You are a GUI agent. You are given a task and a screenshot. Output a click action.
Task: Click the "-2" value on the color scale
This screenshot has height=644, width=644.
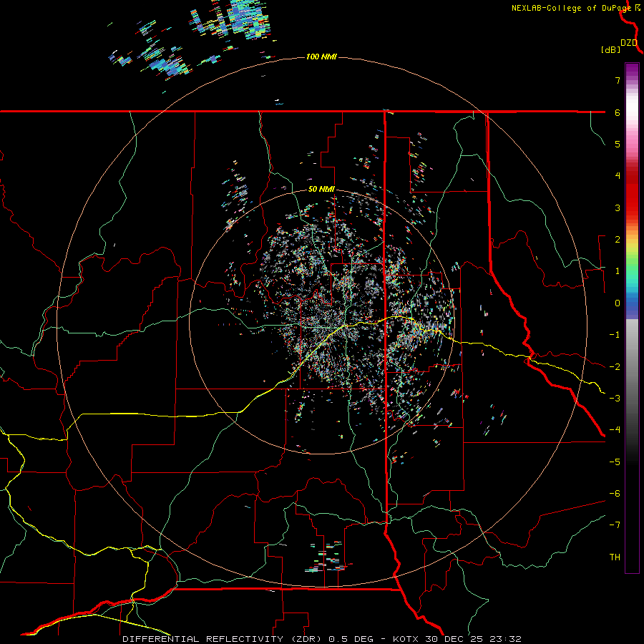(615, 367)
